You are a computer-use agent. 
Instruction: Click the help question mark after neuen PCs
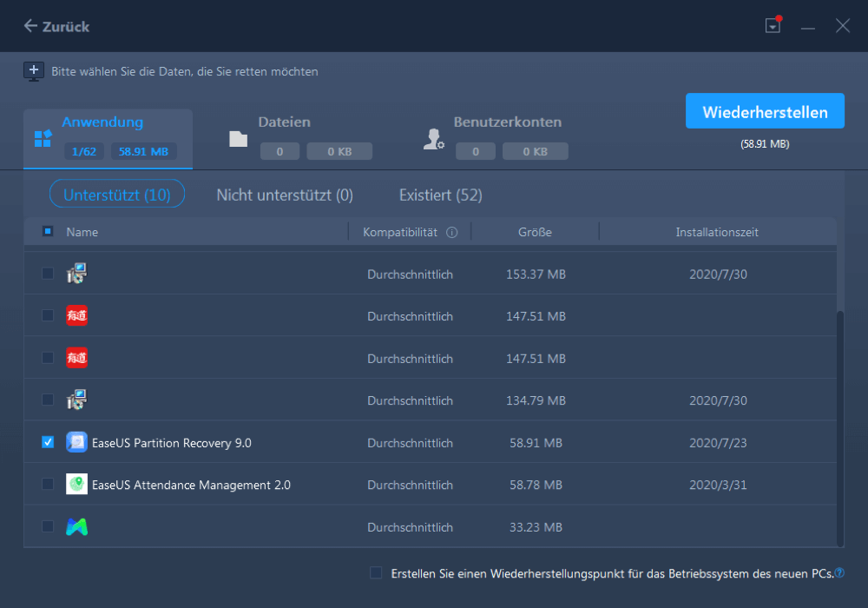click(839, 573)
